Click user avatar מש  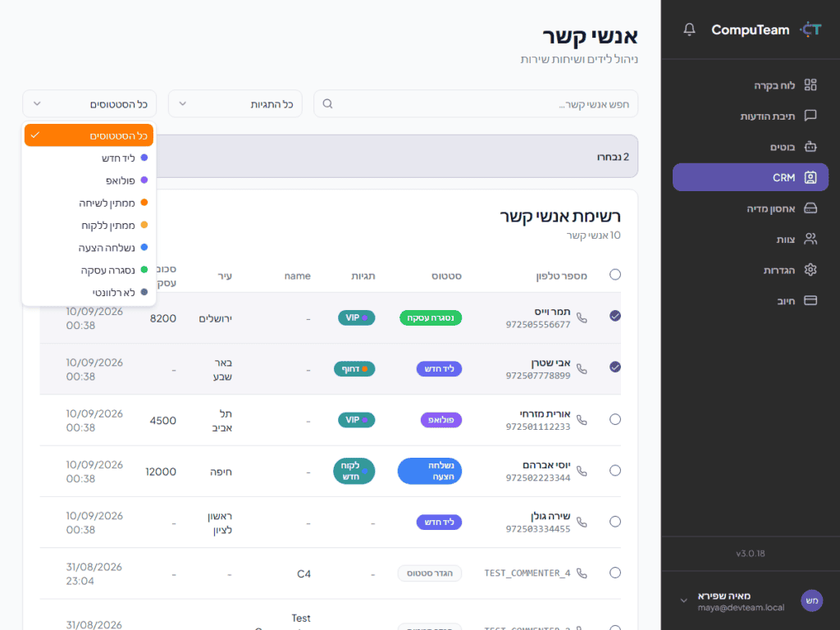click(x=811, y=600)
